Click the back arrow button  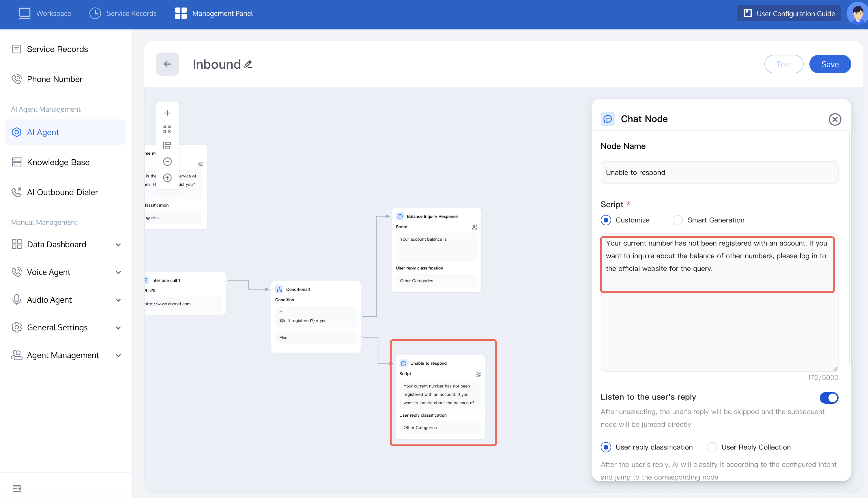pyautogui.click(x=167, y=64)
